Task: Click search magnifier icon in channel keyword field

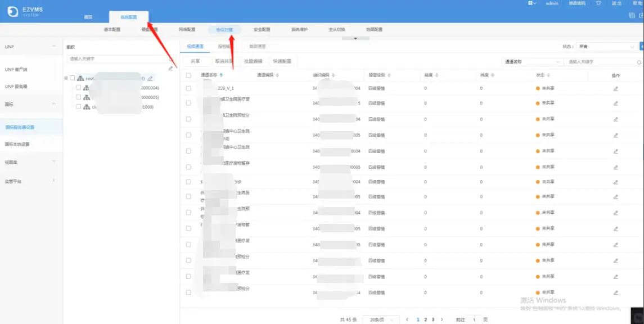Action: pyautogui.click(x=639, y=62)
